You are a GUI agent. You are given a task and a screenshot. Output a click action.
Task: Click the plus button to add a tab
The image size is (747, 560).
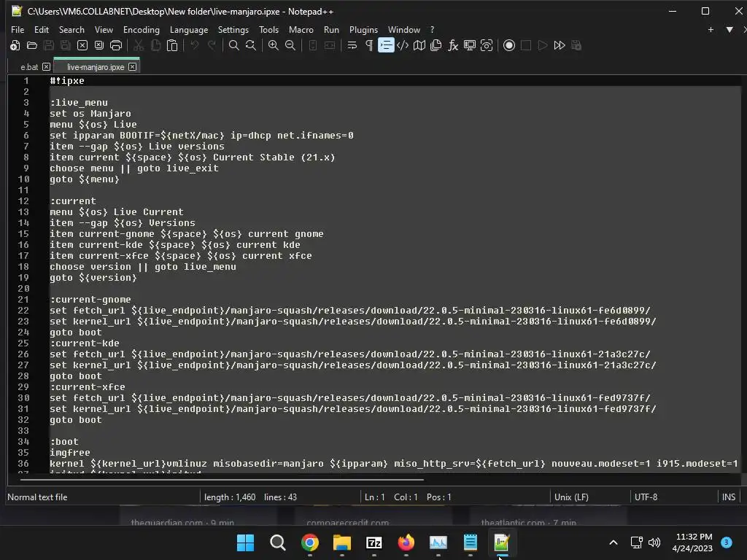[711, 29]
